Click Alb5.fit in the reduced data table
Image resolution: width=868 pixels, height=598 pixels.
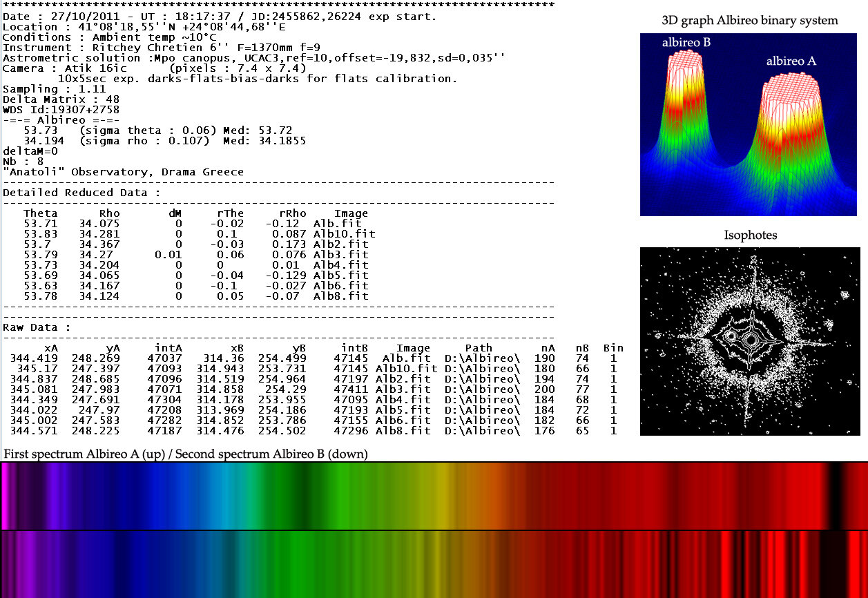pyautogui.click(x=341, y=276)
